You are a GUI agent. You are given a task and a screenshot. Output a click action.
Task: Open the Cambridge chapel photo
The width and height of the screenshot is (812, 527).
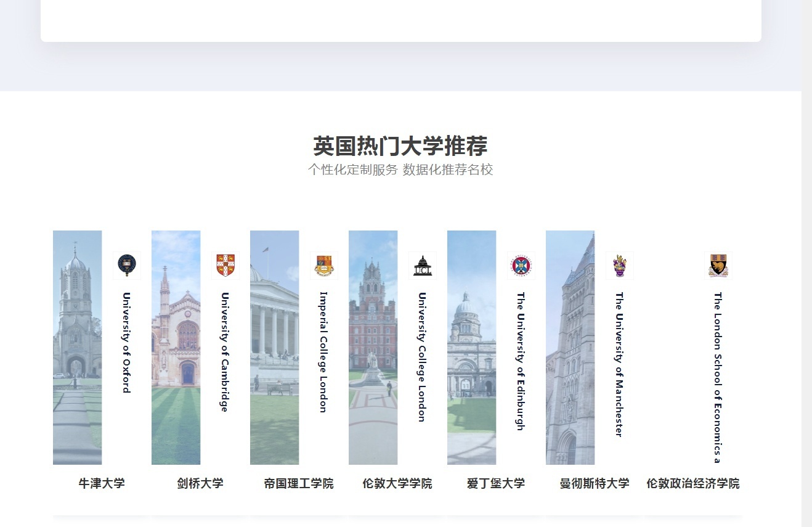(x=176, y=348)
